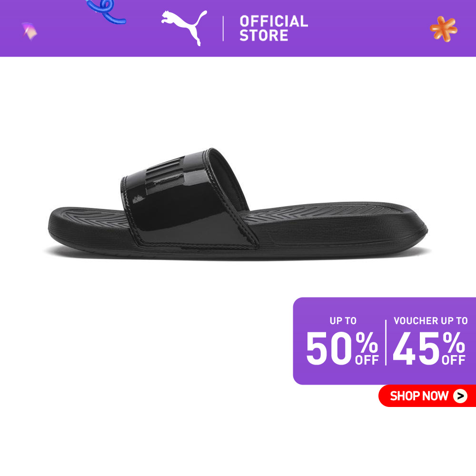Click the UP TO text above 50%
This screenshot has height=476, width=476.
tap(343, 320)
